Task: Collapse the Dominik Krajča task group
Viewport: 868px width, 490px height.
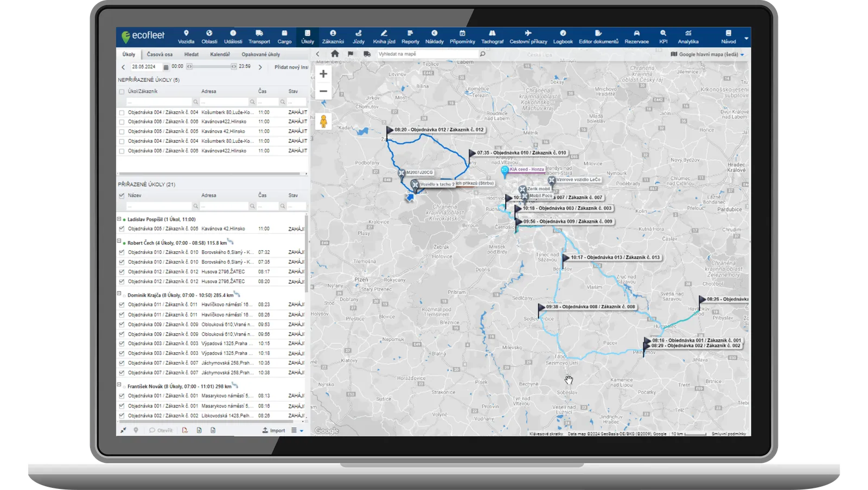Action: (119, 294)
